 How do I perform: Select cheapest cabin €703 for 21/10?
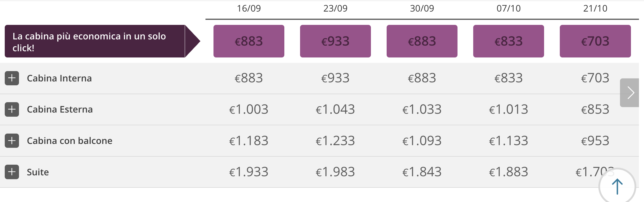[x=595, y=41]
